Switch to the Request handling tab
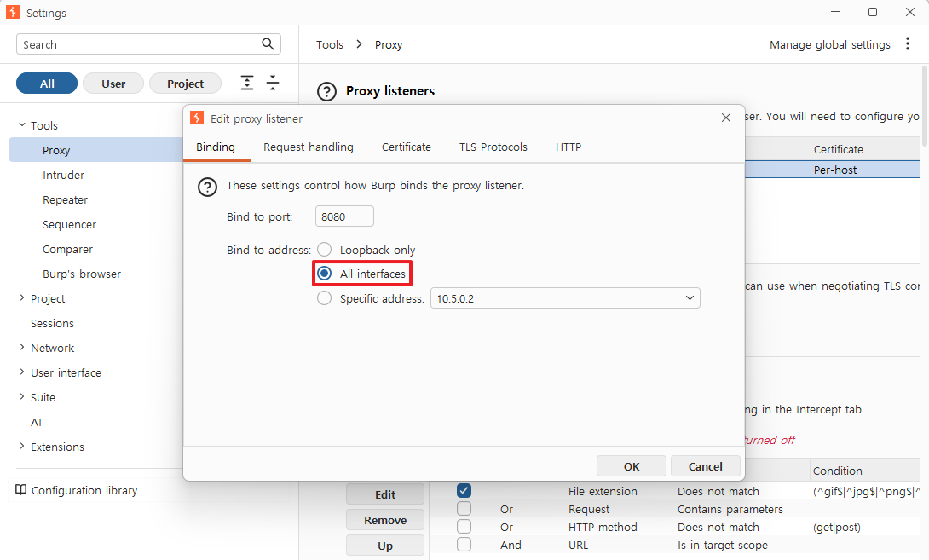This screenshot has height=560, width=929. tap(308, 147)
